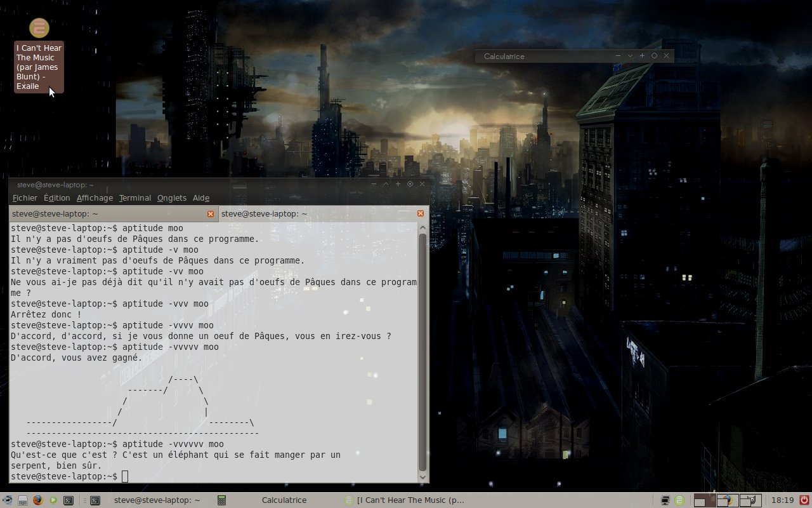Launch Firefox from the panel
Viewport: 812px width, 508px height.
[38, 500]
